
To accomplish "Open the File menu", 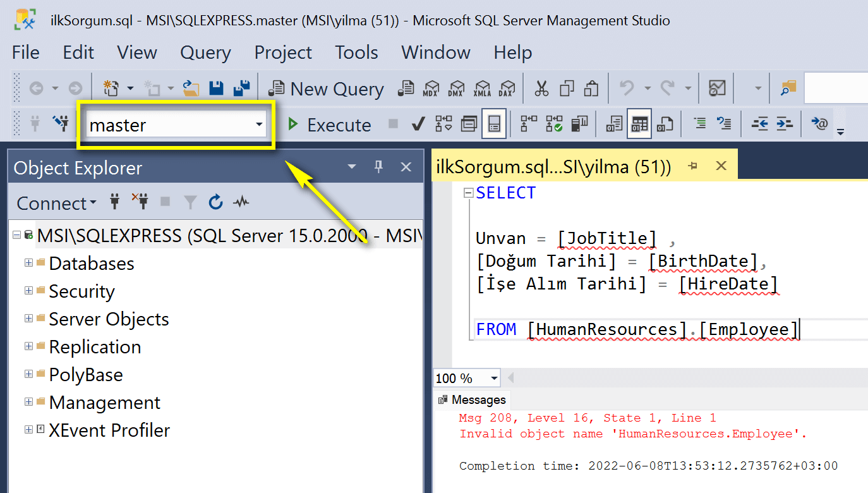I will click(x=26, y=52).
